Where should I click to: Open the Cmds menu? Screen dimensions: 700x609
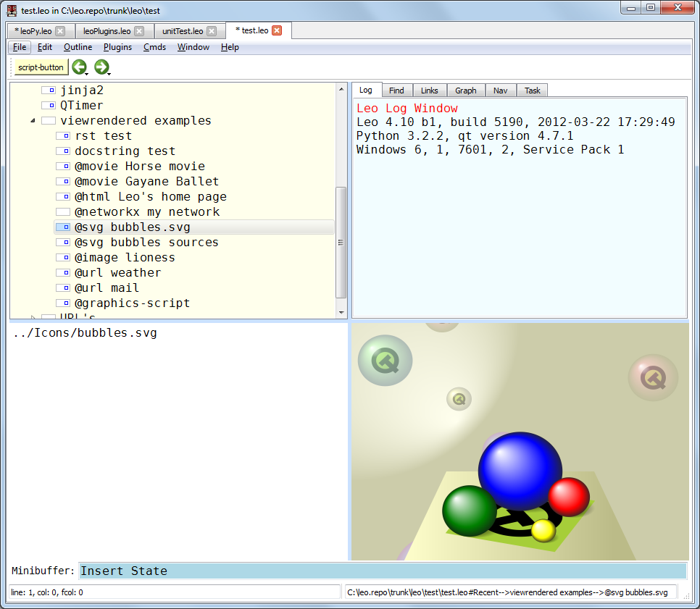click(154, 47)
